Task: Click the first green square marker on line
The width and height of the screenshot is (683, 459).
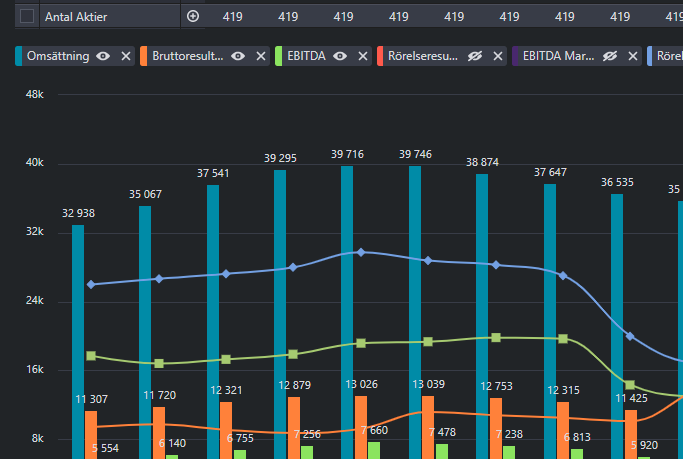Action: 91,356
